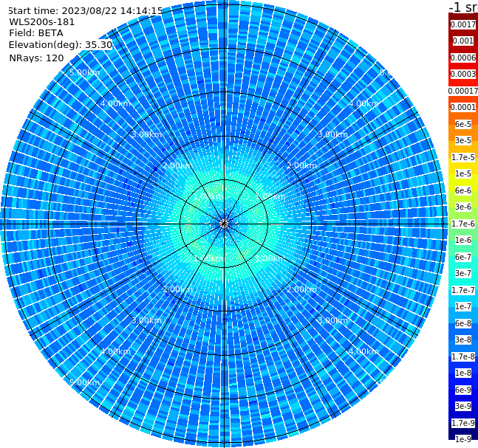Image resolution: width=478 pixels, height=448 pixels.
Task: Click the 5.00km range label in northwest quadrant
Action: point(84,72)
